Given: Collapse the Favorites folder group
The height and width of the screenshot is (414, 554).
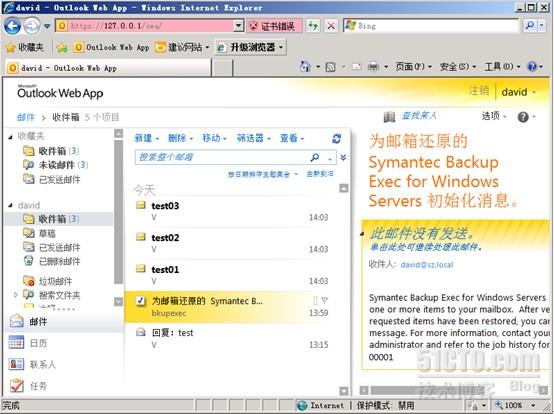Looking at the screenshot, I should (10, 136).
